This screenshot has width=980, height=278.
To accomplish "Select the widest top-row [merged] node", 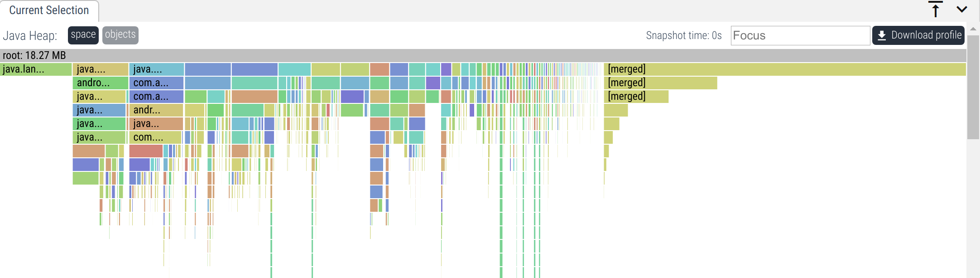I will click(x=784, y=69).
